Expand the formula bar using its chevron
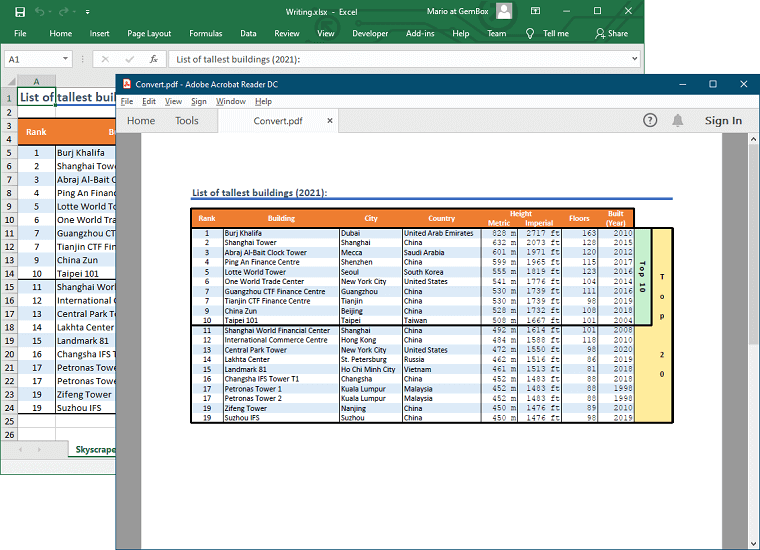The image size is (760, 550). click(x=634, y=59)
